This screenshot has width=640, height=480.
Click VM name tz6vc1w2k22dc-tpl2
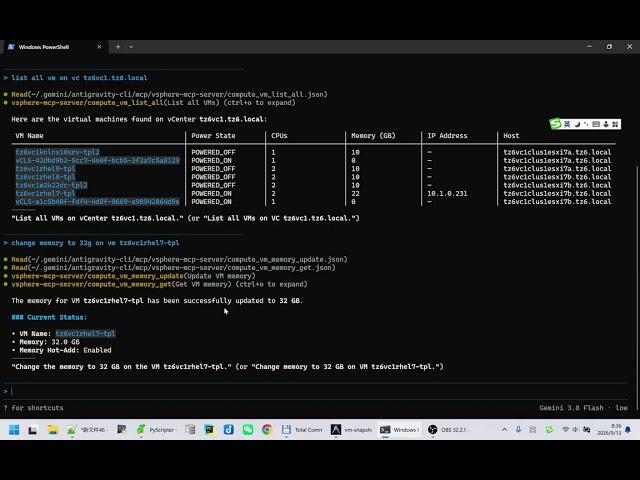[x=51, y=185]
